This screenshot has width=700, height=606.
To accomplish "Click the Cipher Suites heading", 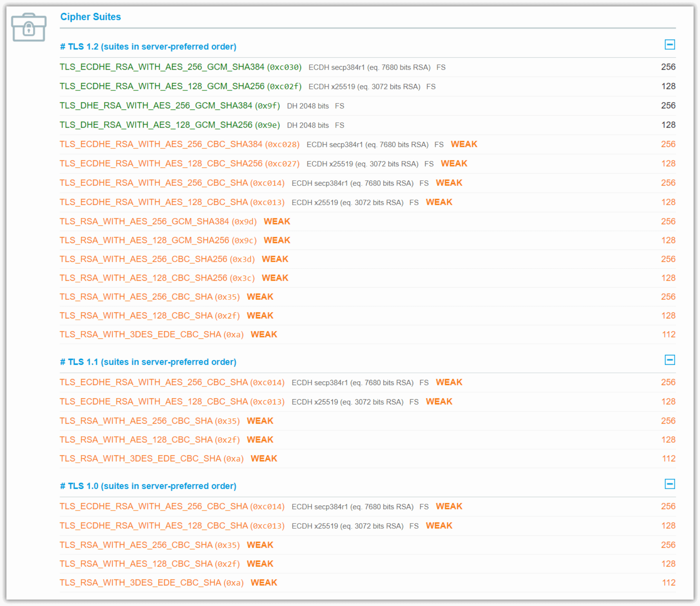I will (90, 16).
